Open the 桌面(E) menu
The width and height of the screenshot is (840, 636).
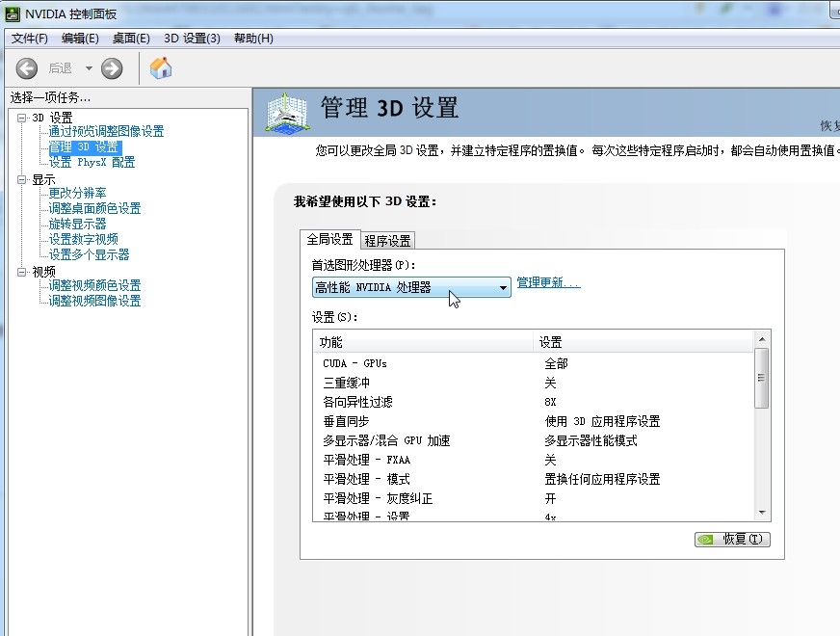[131, 39]
